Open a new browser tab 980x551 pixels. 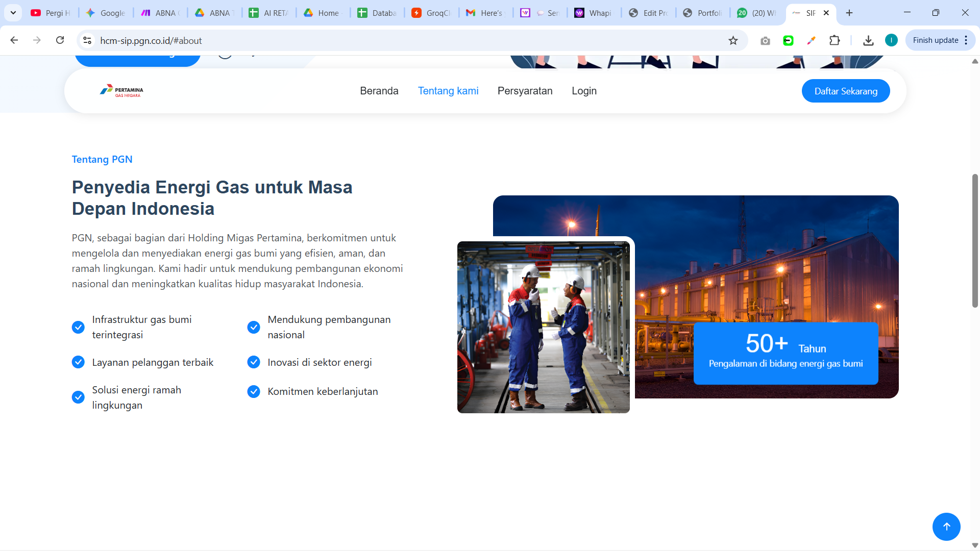pos(849,13)
